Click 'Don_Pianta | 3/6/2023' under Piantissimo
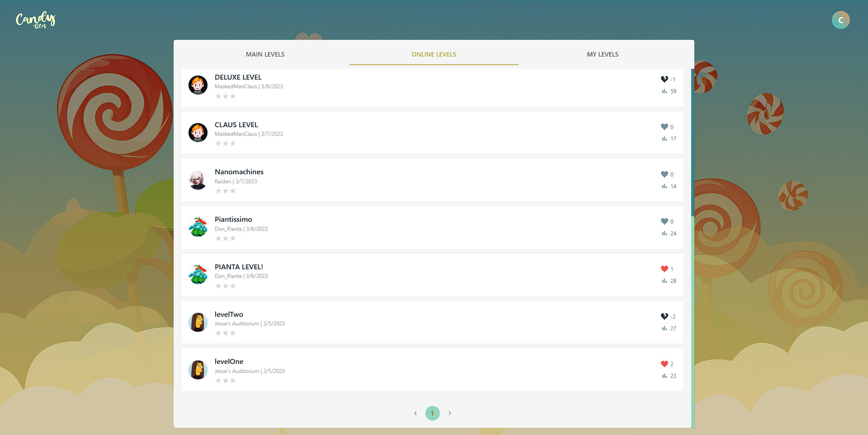 pyautogui.click(x=241, y=229)
